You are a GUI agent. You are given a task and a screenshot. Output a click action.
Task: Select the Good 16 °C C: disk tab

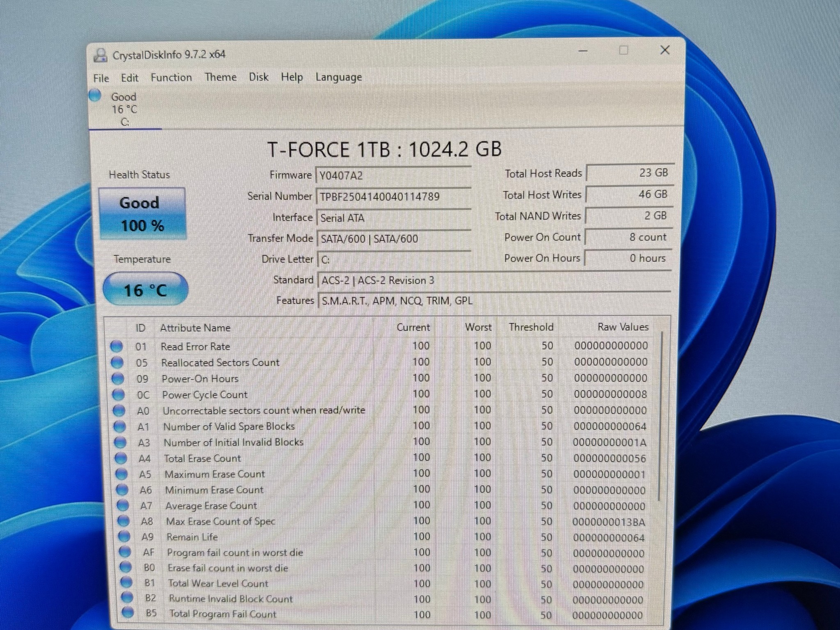tap(124, 109)
